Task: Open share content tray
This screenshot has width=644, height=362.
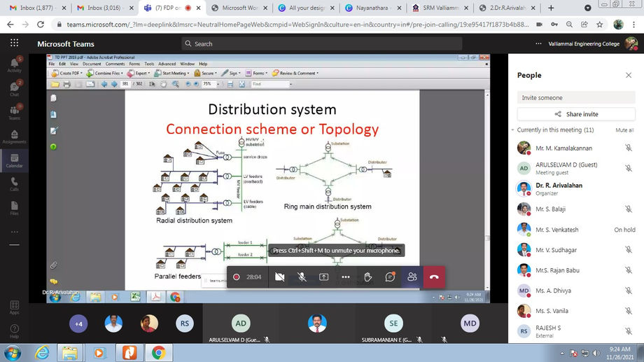Action: click(x=324, y=277)
